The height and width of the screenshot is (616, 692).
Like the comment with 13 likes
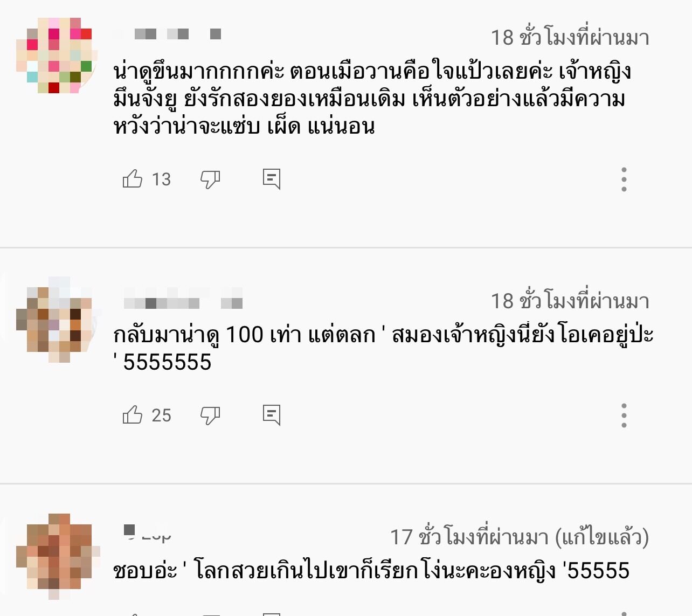pos(133,178)
